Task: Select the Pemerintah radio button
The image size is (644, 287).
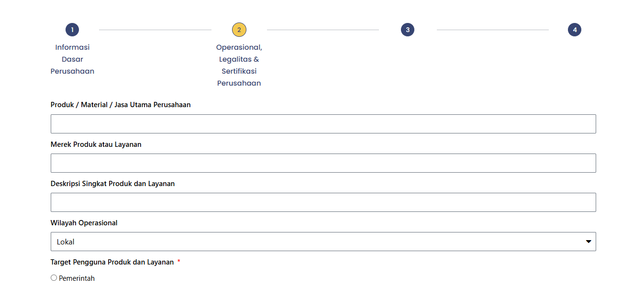Action: tap(54, 277)
